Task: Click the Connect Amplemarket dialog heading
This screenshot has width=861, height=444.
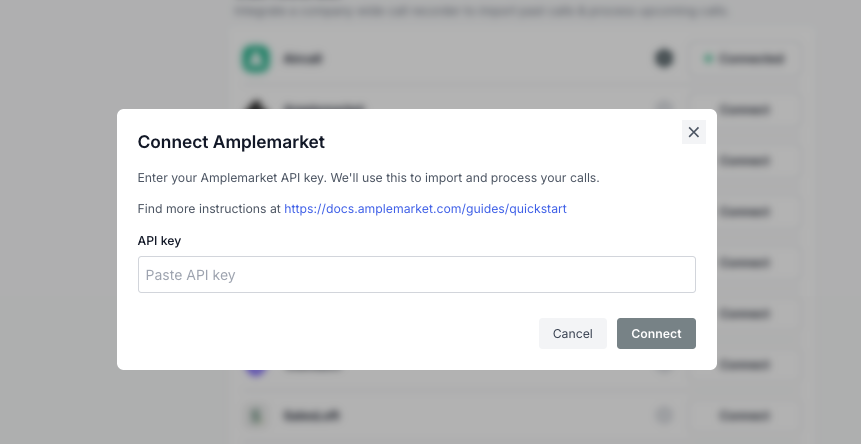Action: (231, 142)
